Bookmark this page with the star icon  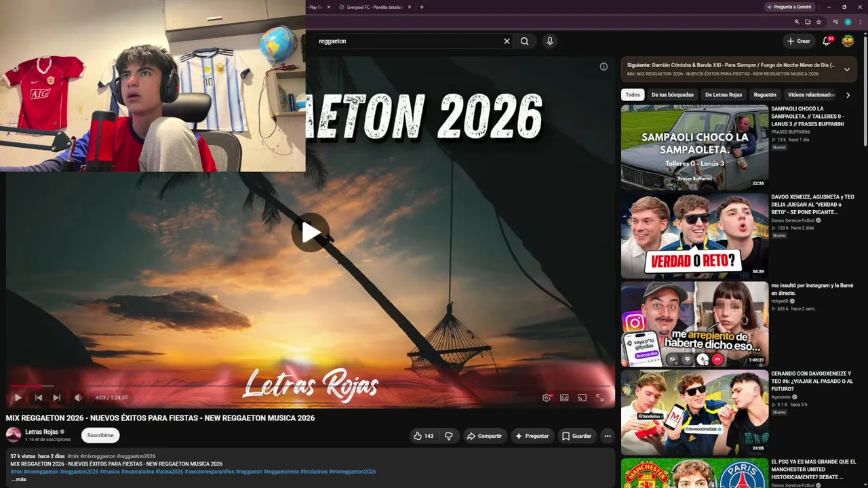pyautogui.click(x=819, y=22)
